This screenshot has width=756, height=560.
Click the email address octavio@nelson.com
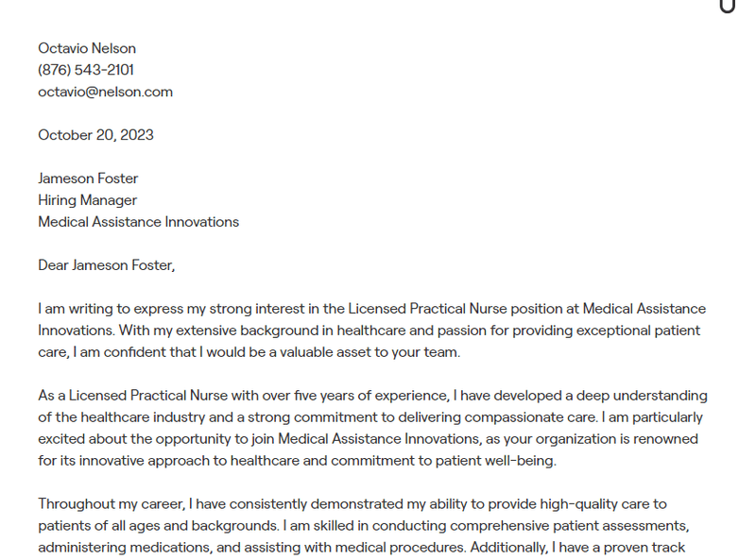105,92
